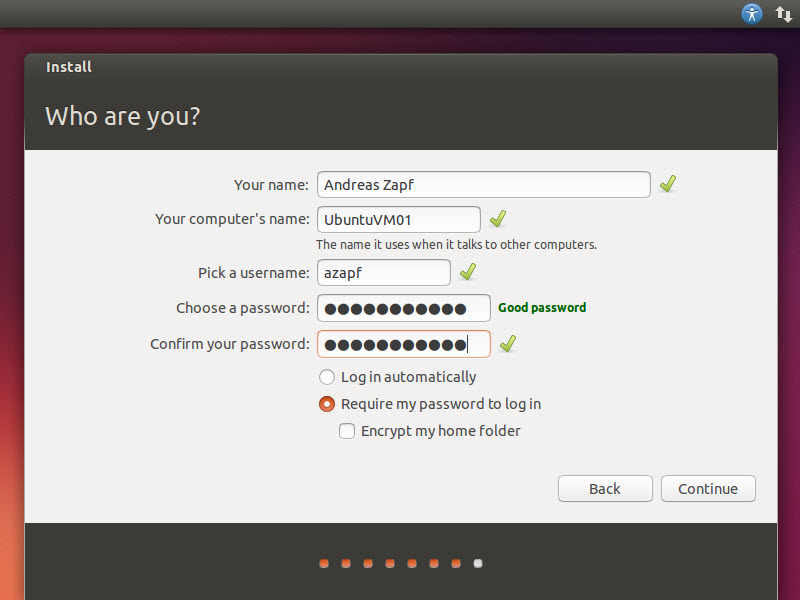Click the Install window title
Image resolution: width=800 pixels, height=600 pixels.
pyautogui.click(x=69, y=67)
